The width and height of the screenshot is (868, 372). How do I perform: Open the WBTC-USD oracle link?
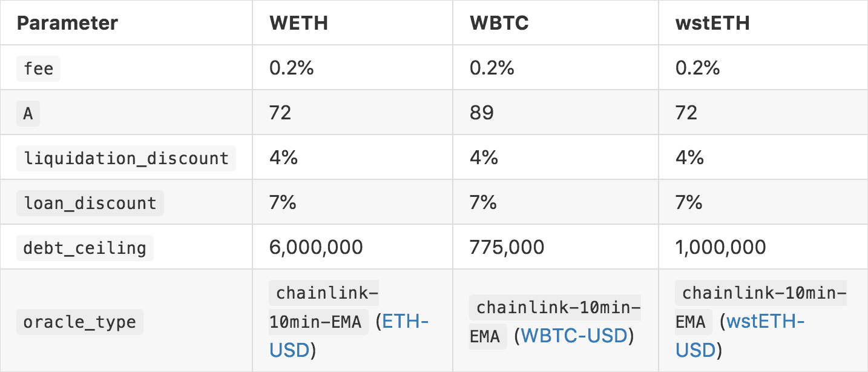pos(574,336)
